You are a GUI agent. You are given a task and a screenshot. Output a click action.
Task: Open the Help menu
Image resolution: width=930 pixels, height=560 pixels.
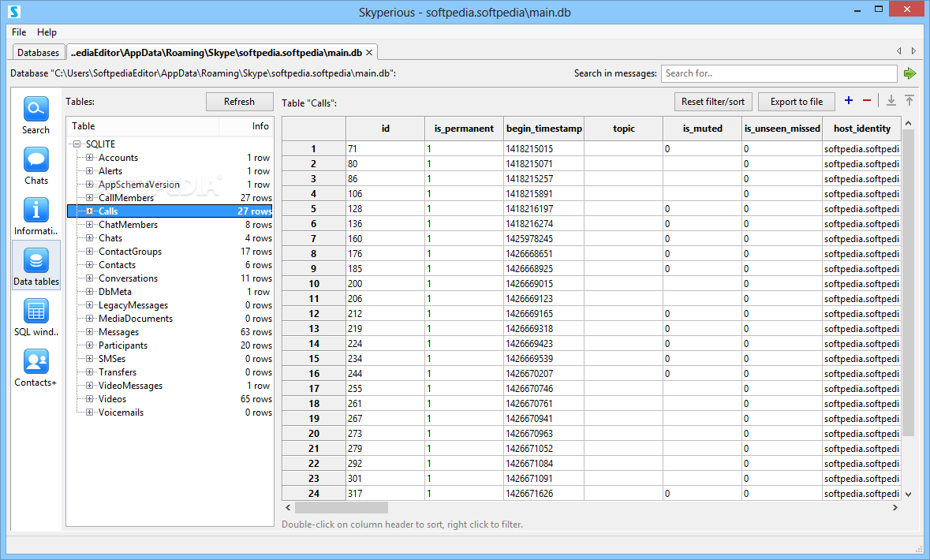click(47, 32)
